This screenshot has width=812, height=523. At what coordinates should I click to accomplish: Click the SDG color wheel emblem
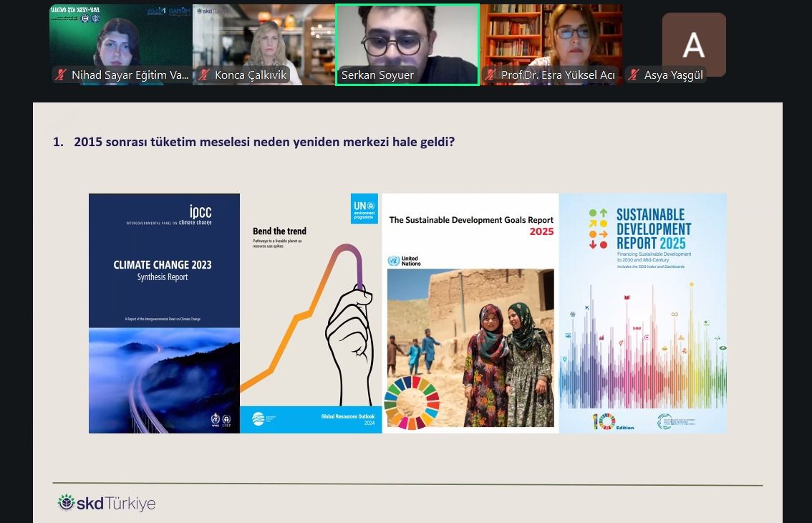pyautogui.click(x=412, y=403)
